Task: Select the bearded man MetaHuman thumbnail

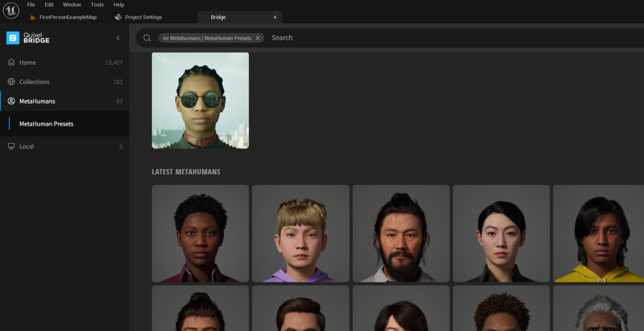Action: click(401, 233)
